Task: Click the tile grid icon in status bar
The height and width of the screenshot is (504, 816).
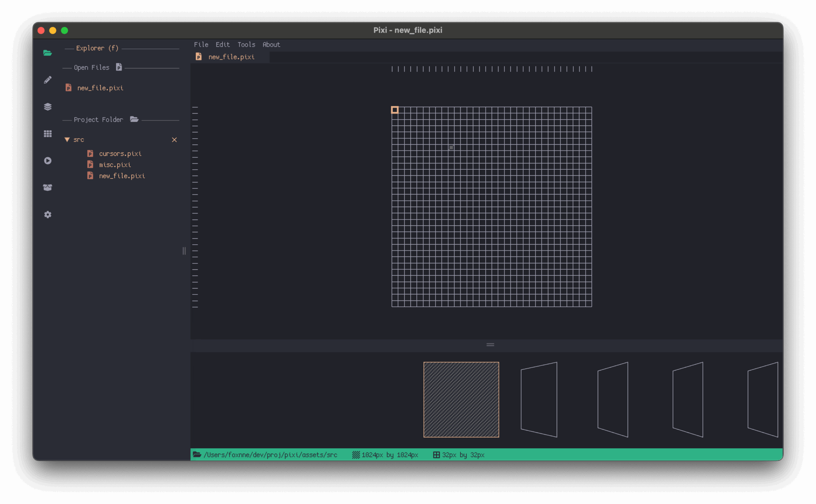Action: tap(436, 455)
